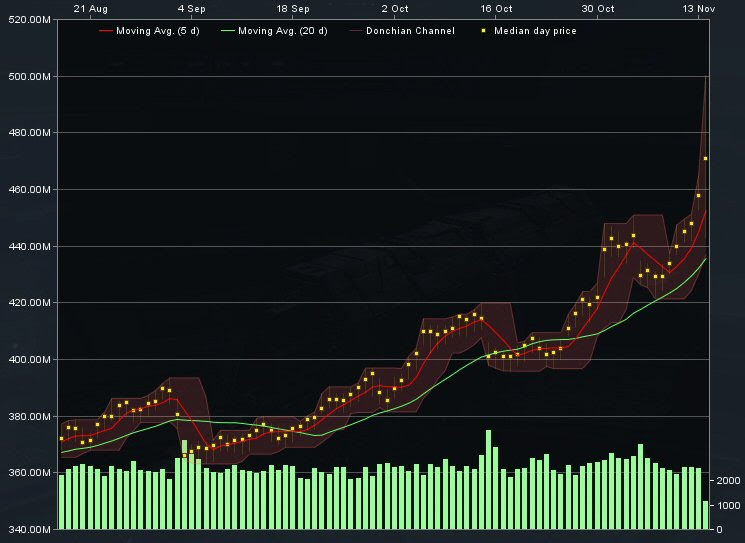
Task: Click the Median day price legend label
Action: tap(535, 31)
